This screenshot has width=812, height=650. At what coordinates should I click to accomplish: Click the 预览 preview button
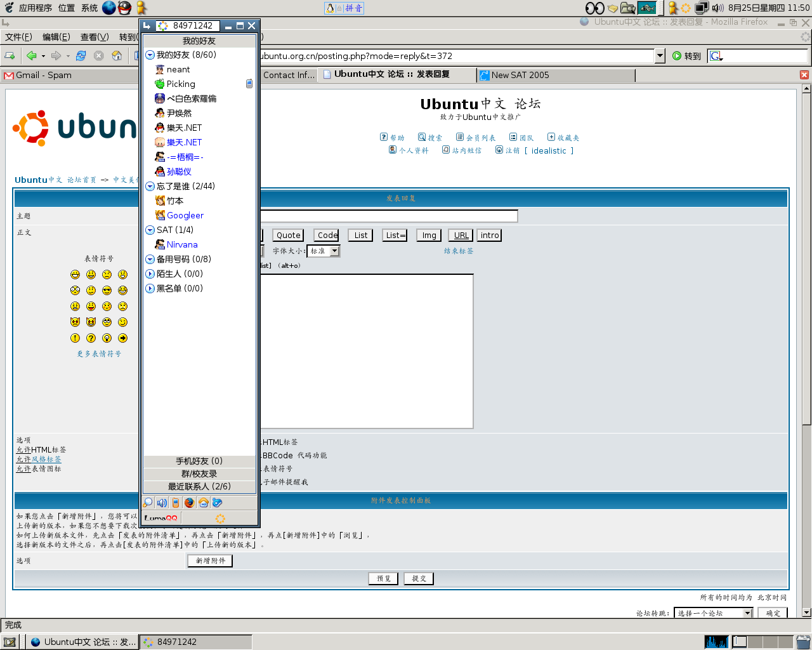pyautogui.click(x=383, y=578)
